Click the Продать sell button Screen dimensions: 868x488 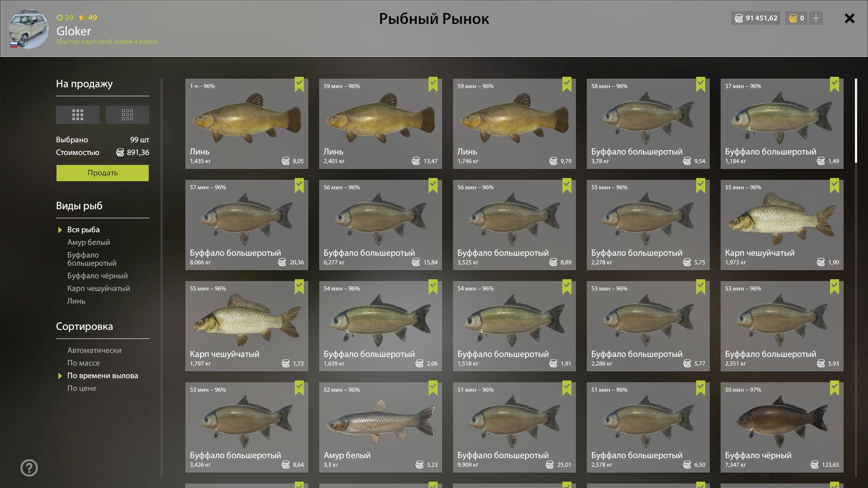point(103,173)
